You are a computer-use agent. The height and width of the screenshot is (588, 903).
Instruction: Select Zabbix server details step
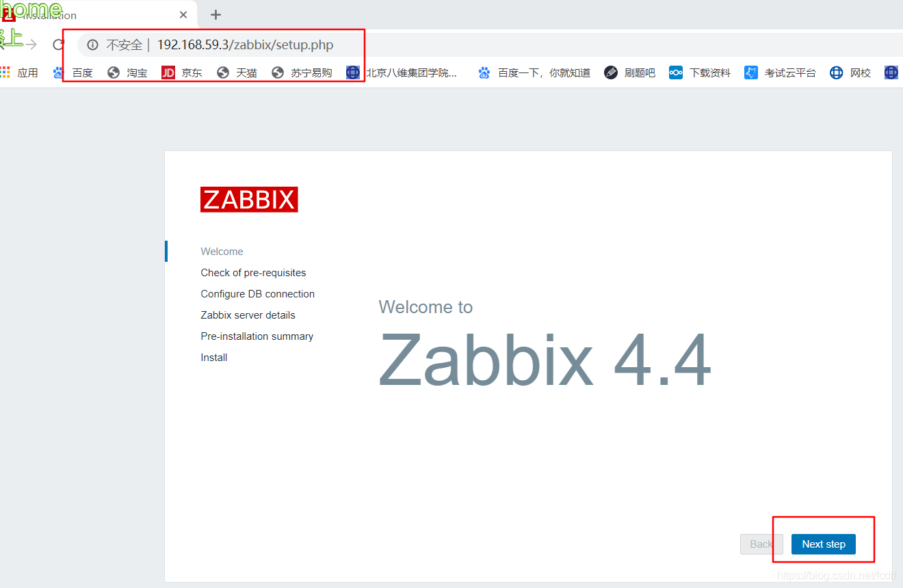pyautogui.click(x=248, y=315)
